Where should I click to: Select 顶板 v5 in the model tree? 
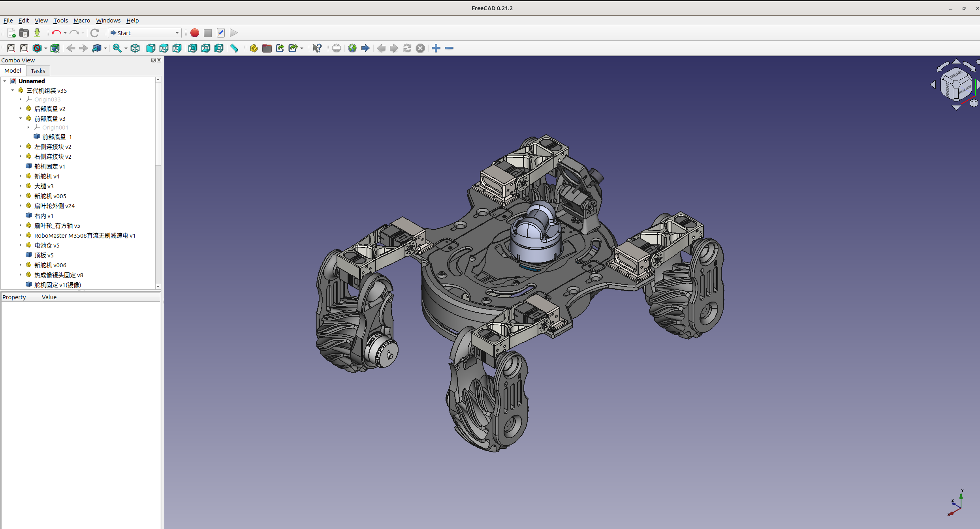coord(44,255)
